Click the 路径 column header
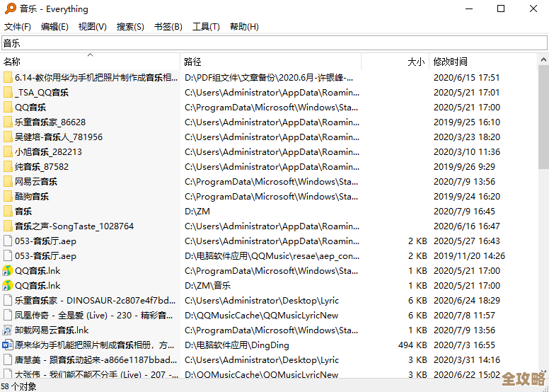 pyautogui.click(x=192, y=62)
